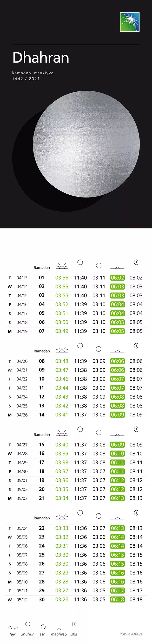Click the Ramadan day 15 number

[42, 444]
